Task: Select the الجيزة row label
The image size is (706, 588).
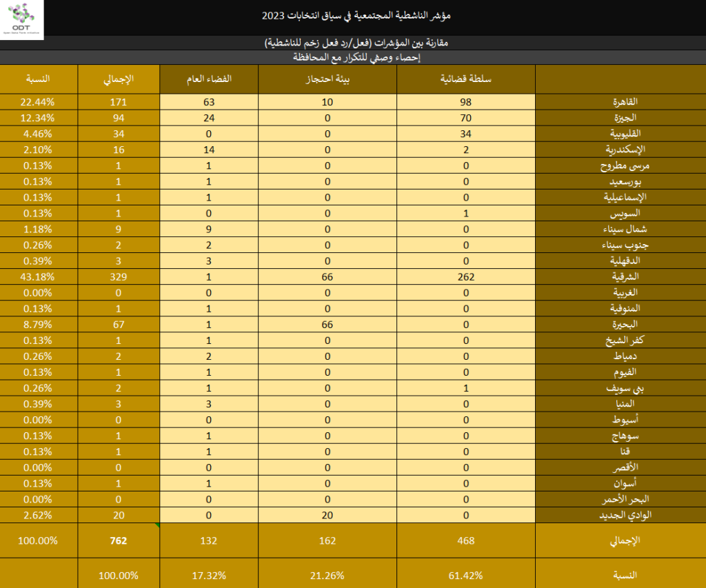Action: (625, 118)
